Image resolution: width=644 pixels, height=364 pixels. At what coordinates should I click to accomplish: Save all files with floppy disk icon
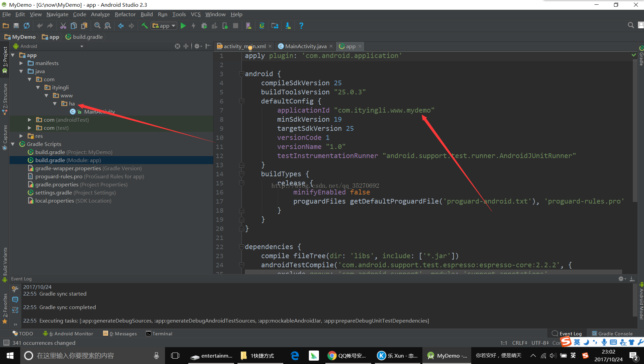[16, 26]
